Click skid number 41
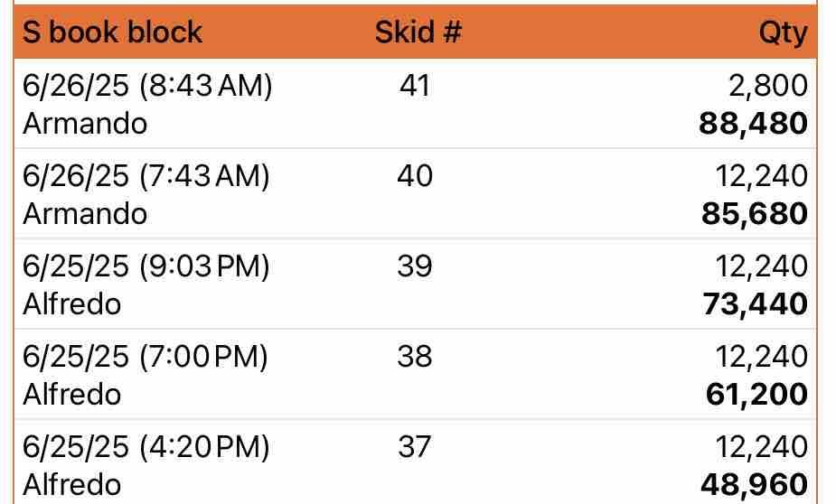Viewport: 836px width, 504px height. [414, 86]
